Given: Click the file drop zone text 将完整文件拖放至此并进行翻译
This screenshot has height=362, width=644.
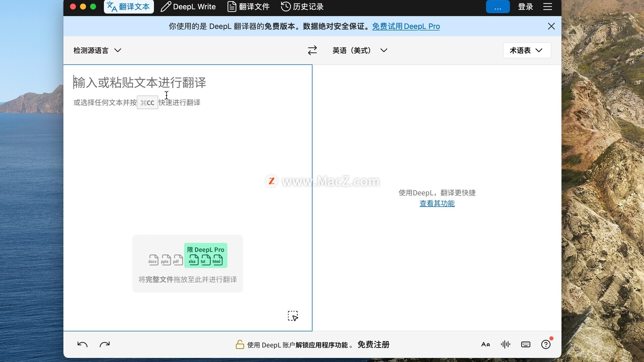Looking at the screenshot, I should click(187, 280).
